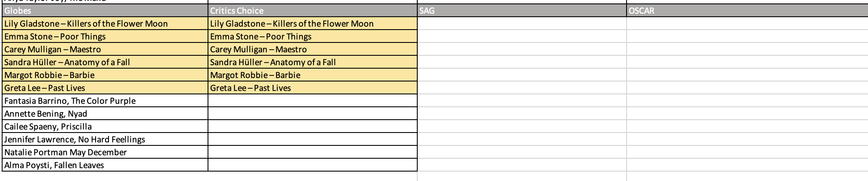Click Lily Gladstone cell under Critics Choice
The width and height of the screenshot is (868, 181).
tap(312, 24)
